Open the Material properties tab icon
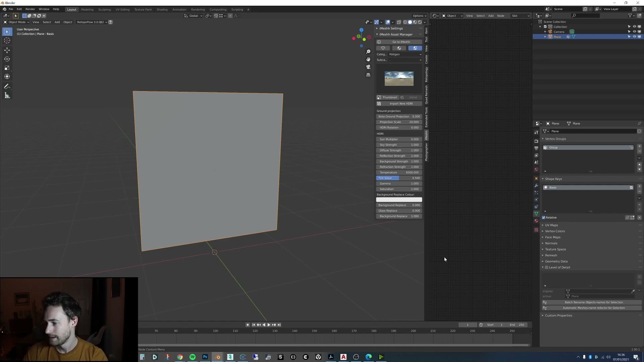The width and height of the screenshot is (644, 362). [536, 221]
